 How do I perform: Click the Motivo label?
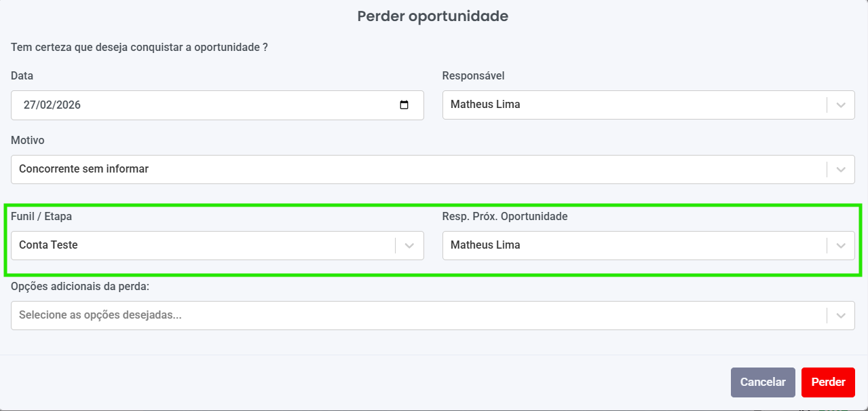27,141
